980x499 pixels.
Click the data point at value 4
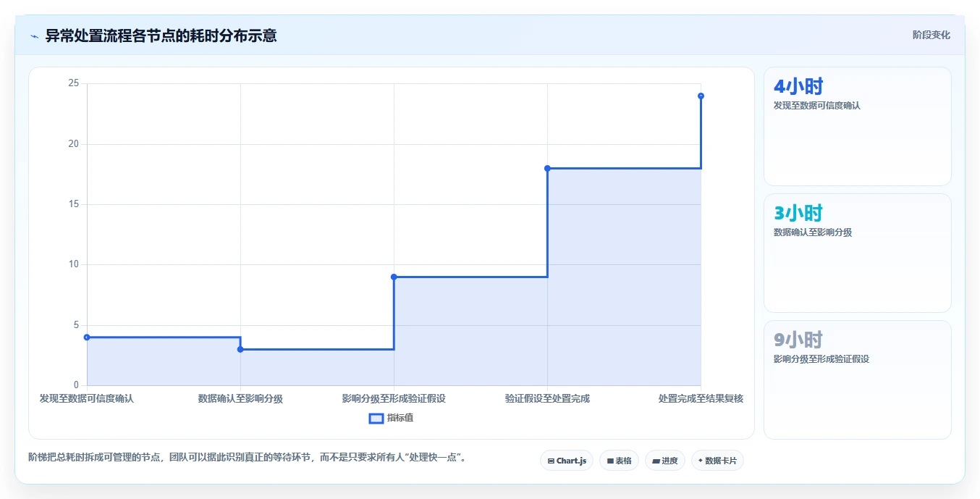tap(87, 337)
